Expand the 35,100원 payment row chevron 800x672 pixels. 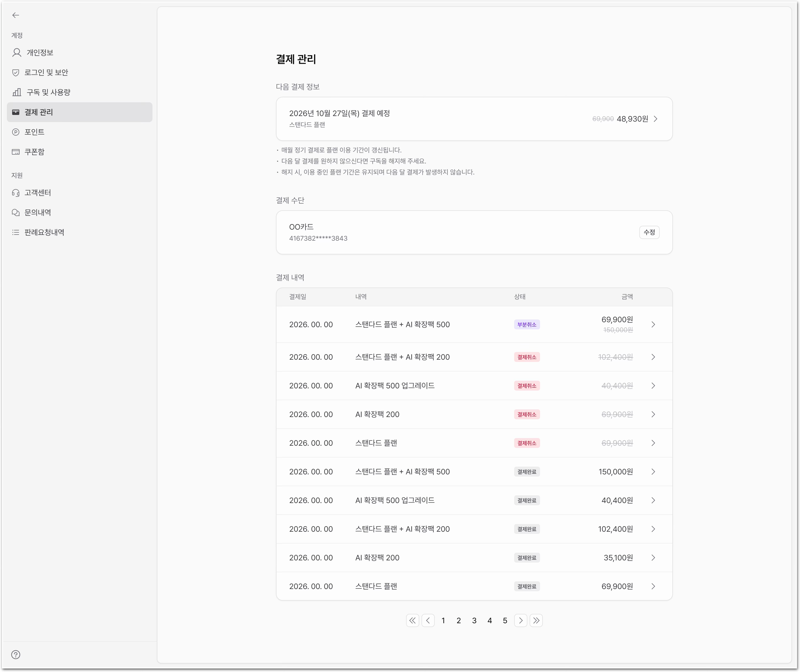click(x=653, y=558)
